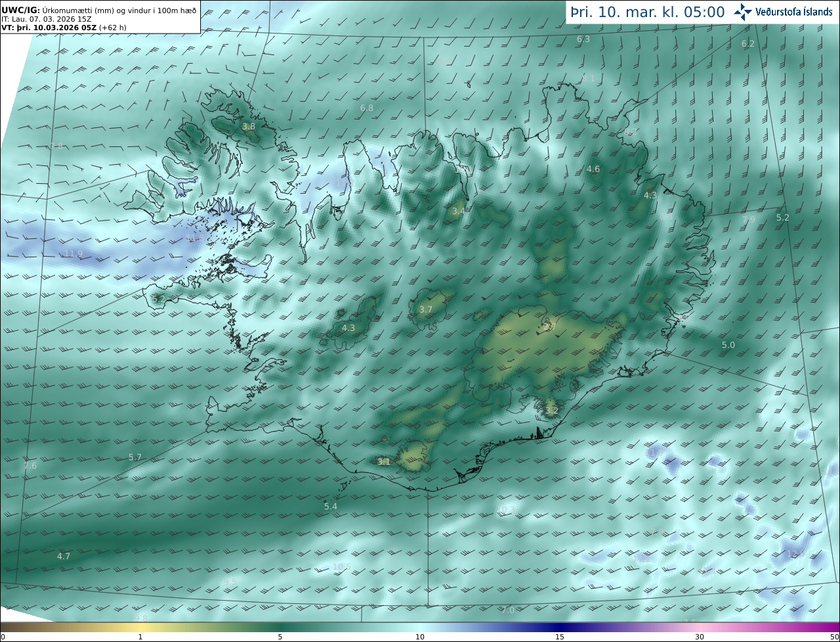This screenshot has width=840, height=642.
Task: Click the colorbar tick label 5
Action: (x=280, y=637)
